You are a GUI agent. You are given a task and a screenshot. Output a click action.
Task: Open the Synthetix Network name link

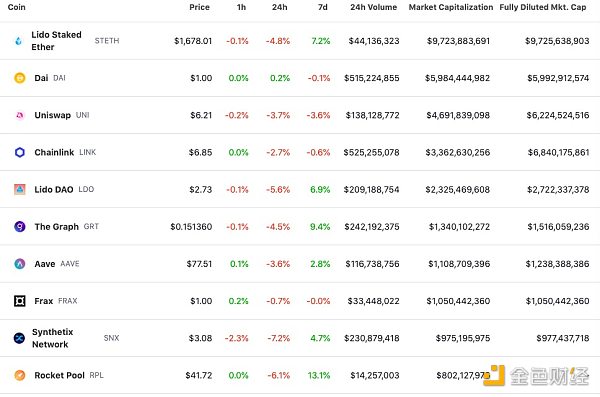pos(52,338)
